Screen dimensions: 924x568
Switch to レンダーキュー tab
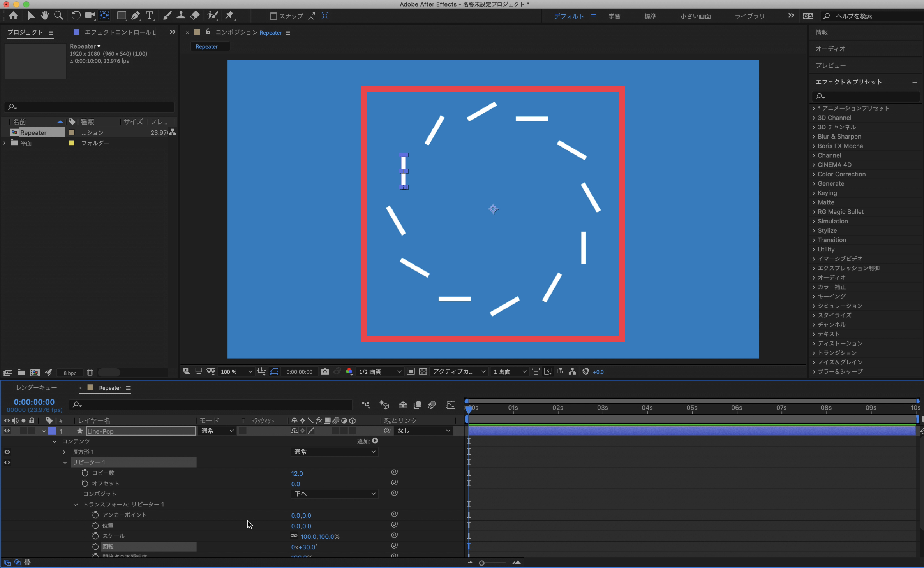[37, 388]
